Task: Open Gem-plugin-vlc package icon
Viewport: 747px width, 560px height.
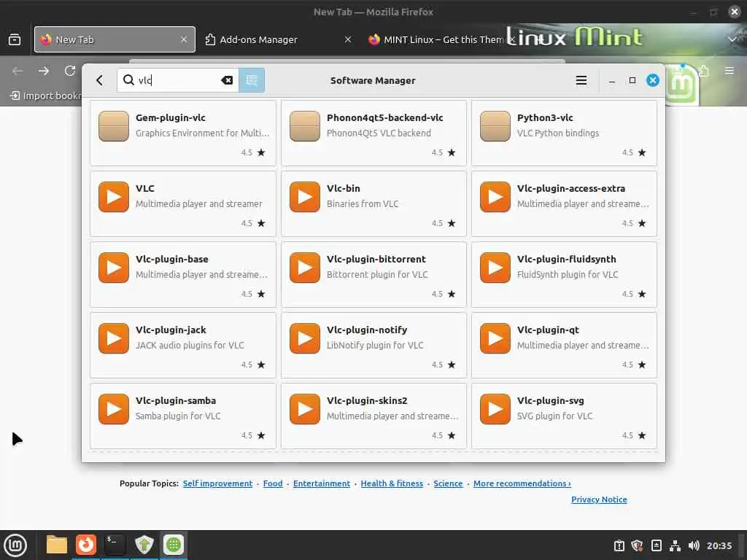Action: (114, 126)
